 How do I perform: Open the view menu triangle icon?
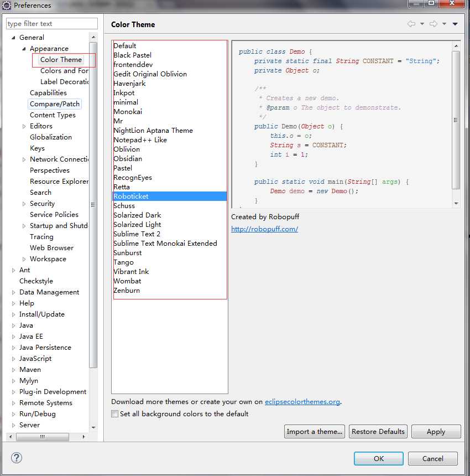pos(455,24)
